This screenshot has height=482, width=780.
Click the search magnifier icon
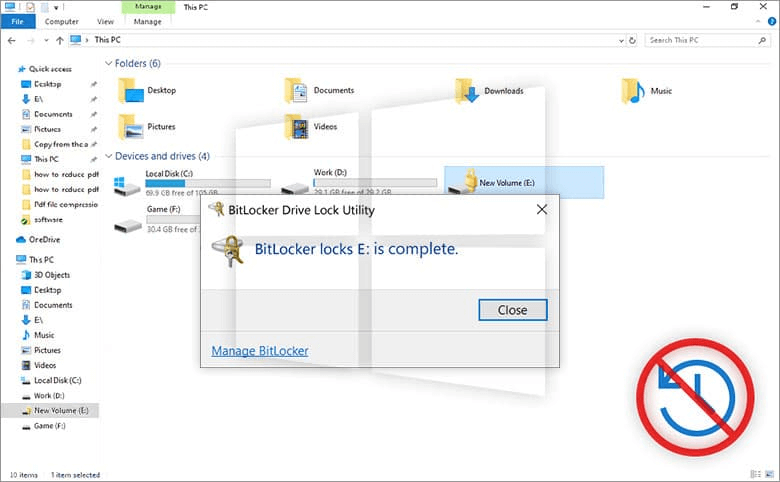coord(762,40)
